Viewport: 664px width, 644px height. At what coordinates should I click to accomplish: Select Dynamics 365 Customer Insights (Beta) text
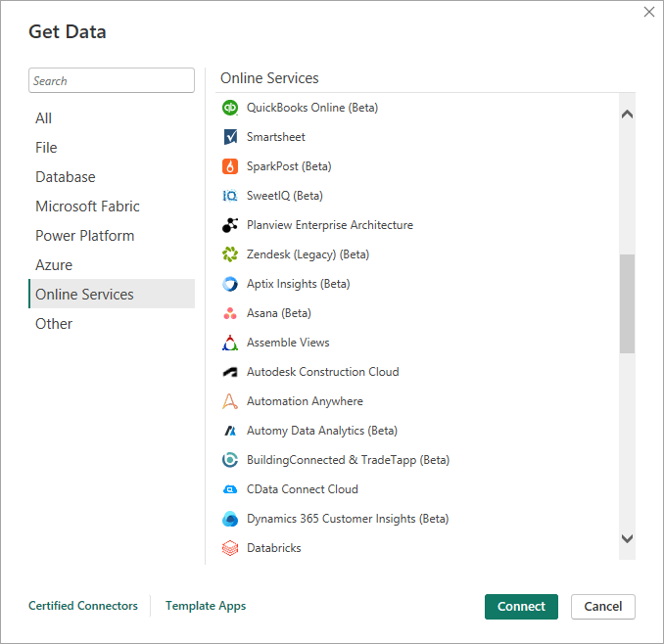pos(348,519)
